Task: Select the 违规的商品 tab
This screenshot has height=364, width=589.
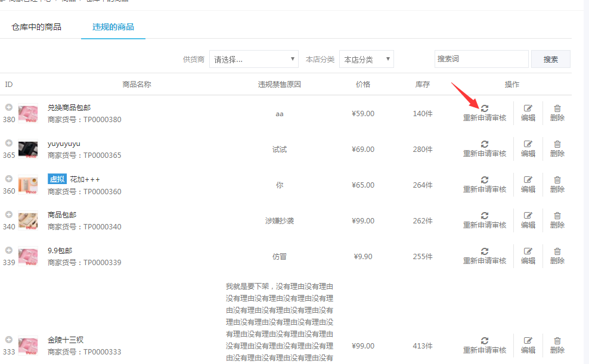Action: click(113, 27)
